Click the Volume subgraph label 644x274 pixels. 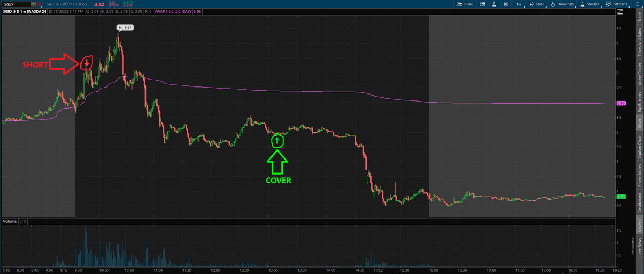pyautogui.click(x=9, y=221)
